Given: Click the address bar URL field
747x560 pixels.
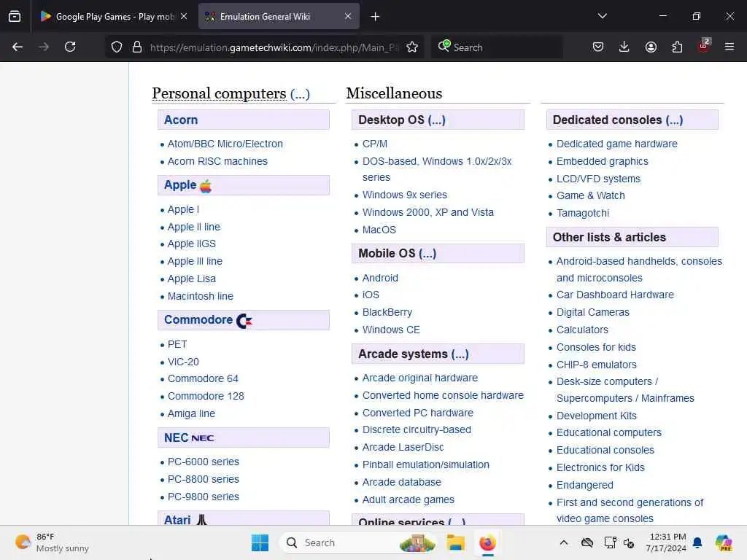Looking at the screenshot, I should click(274, 47).
